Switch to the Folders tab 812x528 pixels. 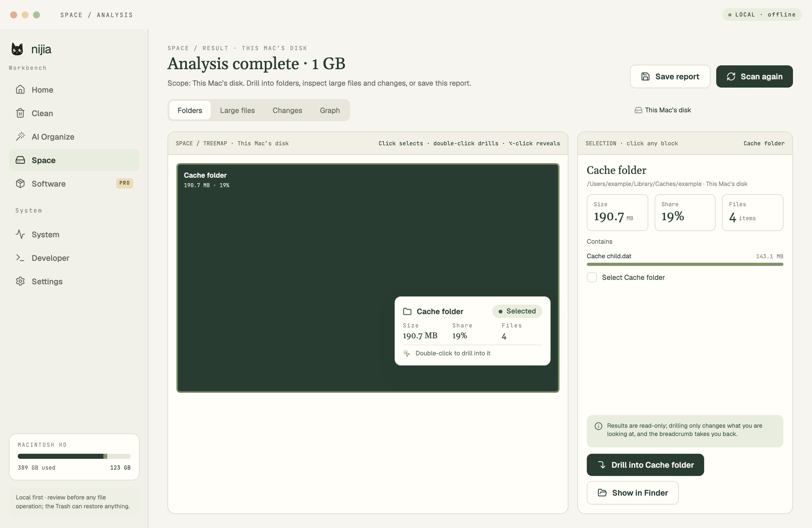click(x=190, y=110)
